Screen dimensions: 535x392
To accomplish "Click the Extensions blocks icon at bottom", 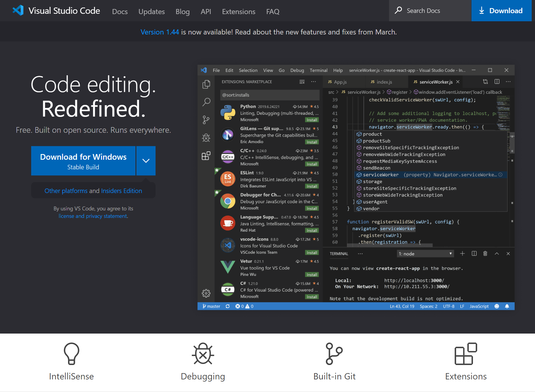I will 465,354.
